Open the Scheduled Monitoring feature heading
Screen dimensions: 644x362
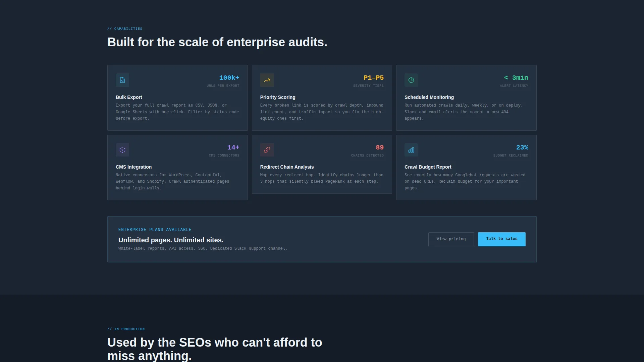pos(429,97)
